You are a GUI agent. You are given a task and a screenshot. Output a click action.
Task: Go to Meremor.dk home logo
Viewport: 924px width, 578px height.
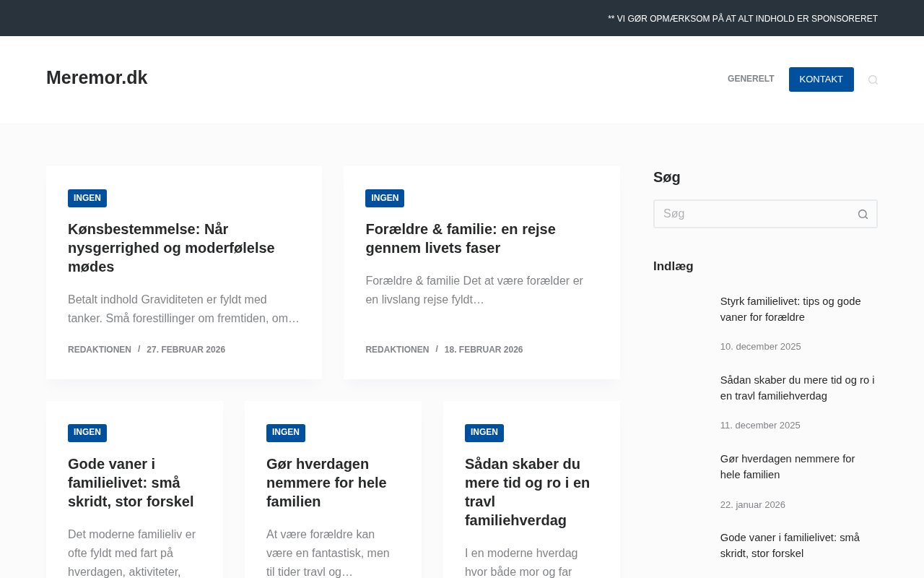tap(97, 78)
